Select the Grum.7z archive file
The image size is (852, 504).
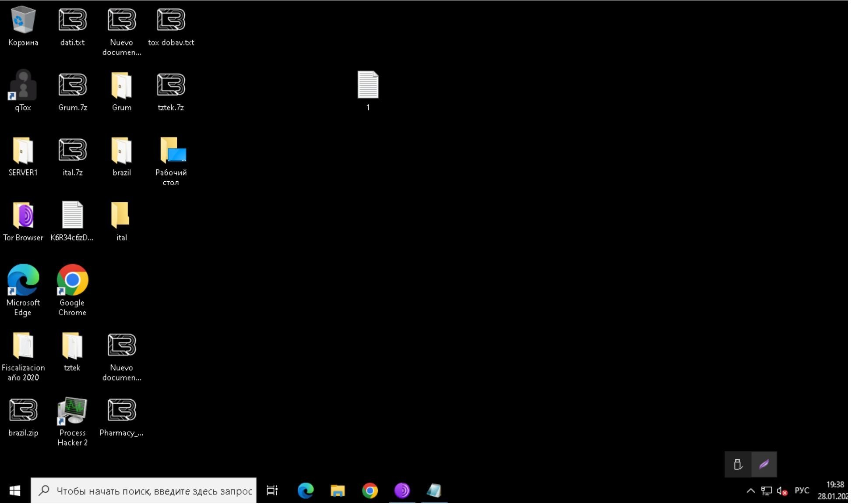(x=72, y=85)
